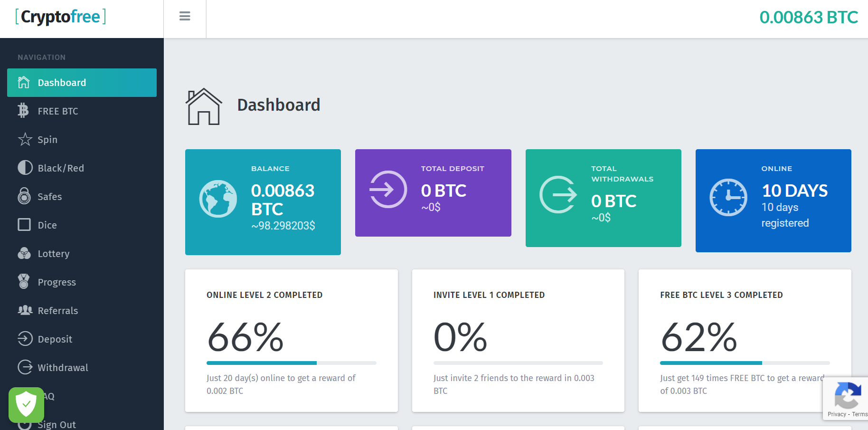This screenshot has width=868, height=430.
Task: Click the Spin star icon
Action: [25, 139]
